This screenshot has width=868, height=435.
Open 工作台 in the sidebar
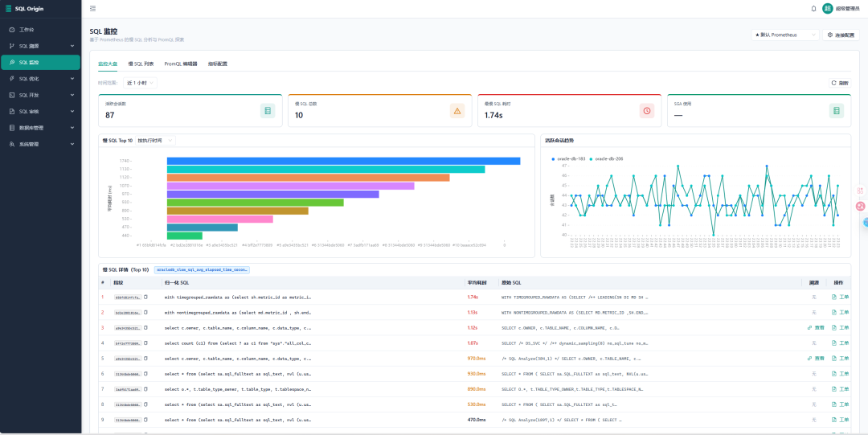tap(40, 30)
